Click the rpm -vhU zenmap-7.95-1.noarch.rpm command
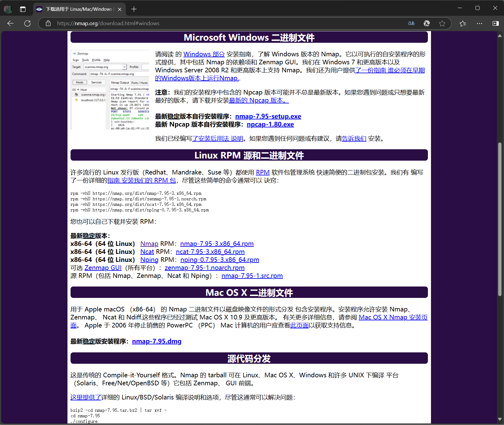This screenshot has height=425, width=504. point(138,199)
